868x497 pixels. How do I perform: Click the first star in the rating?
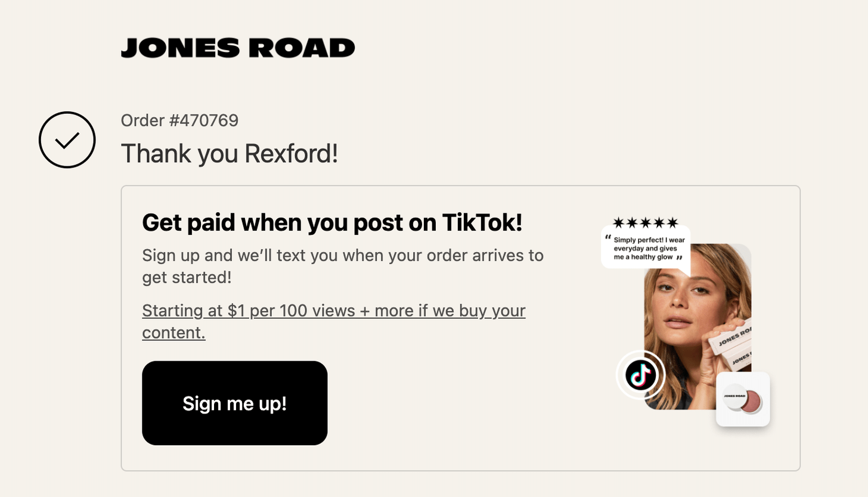pyautogui.click(x=619, y=223)
